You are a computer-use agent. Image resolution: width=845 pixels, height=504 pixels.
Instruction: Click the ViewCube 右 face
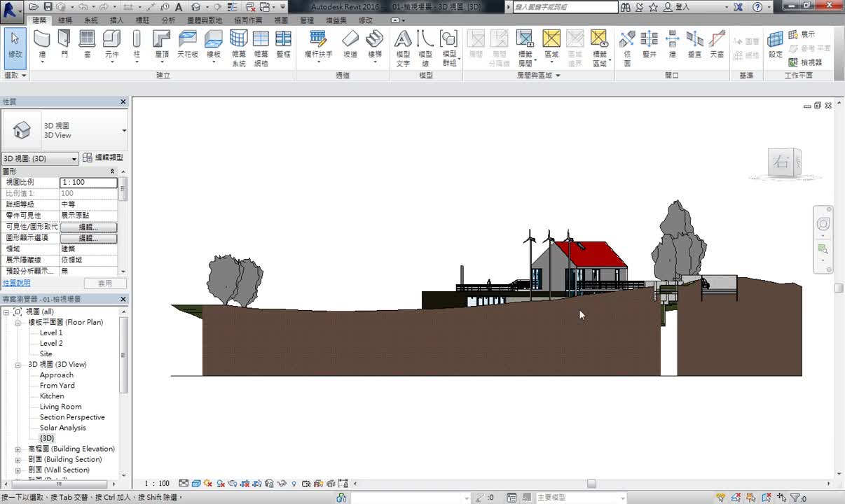781,164
